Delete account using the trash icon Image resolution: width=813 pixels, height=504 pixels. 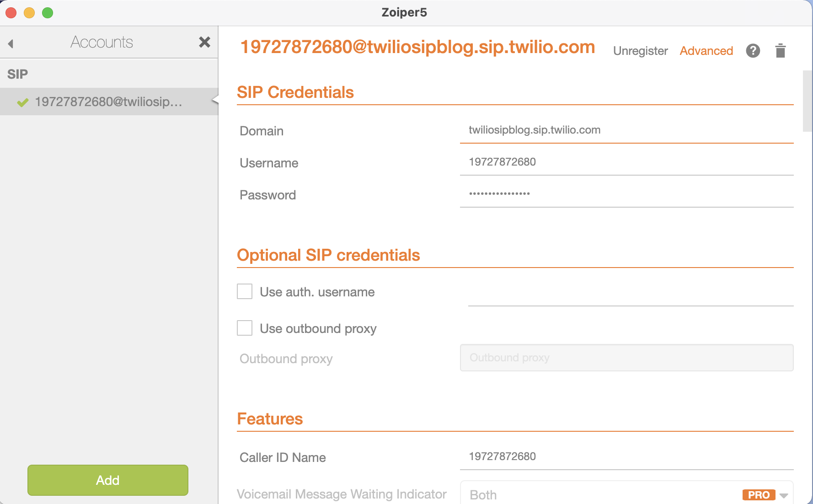pos(780,50)
